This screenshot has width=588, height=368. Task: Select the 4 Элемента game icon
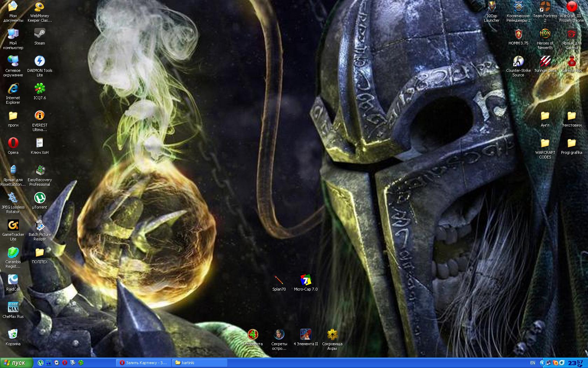[252, 337]
